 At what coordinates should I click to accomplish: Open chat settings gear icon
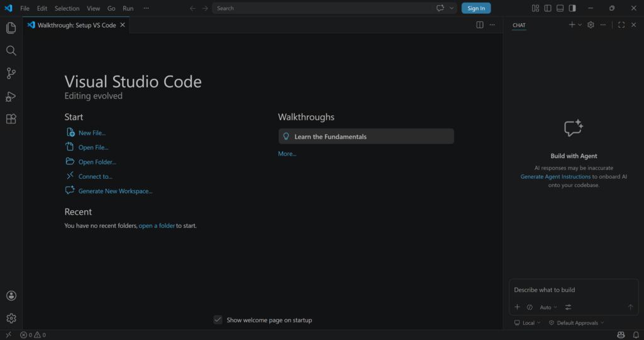(x=591, y=25)
